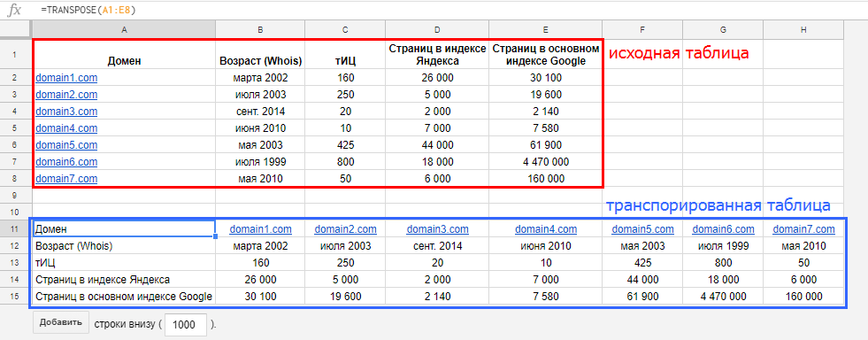The height and width of the screenshot is (340, 868).
Task: Click the Возраст (Whois) header cell B1
Action: coord(260,54)
